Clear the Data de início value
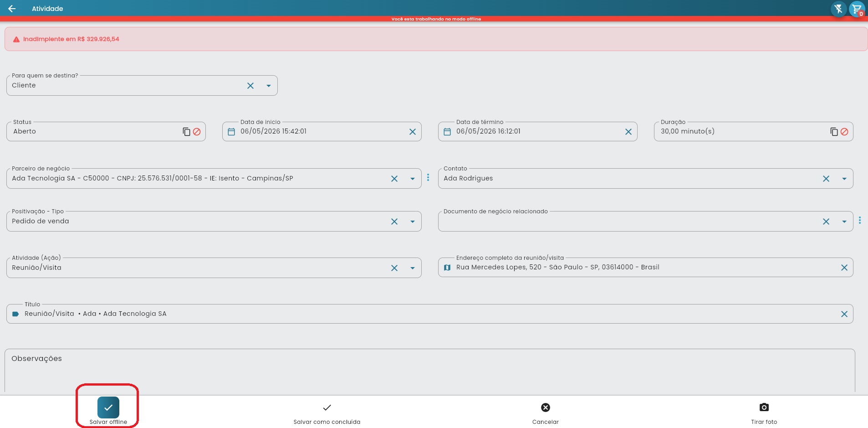 [x=413, y=132]
